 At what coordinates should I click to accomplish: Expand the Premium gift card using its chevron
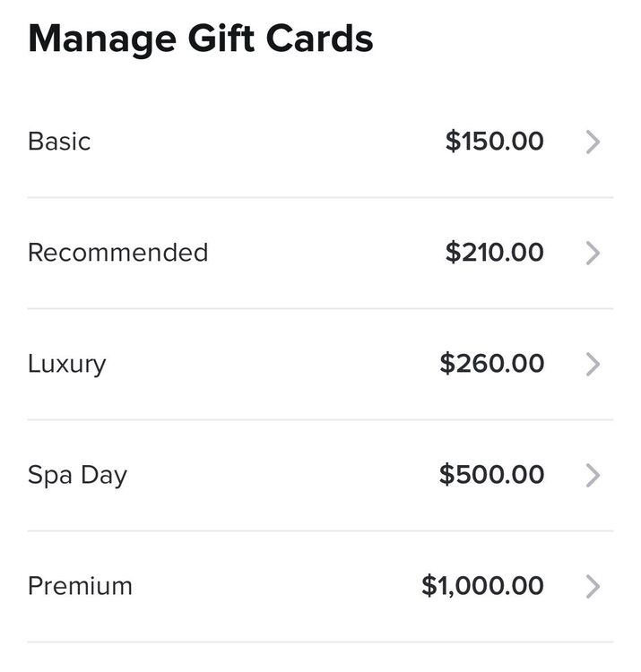pyautogui.click(x=593, y=586)
